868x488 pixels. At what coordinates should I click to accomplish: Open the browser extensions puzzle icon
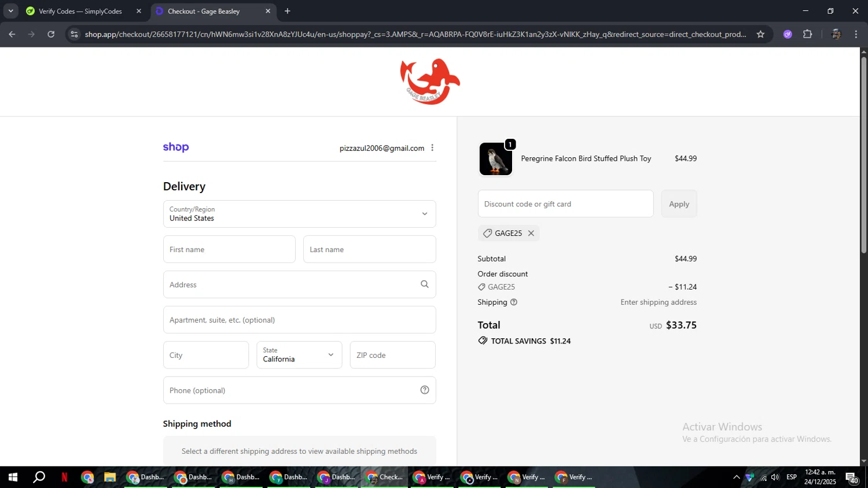[x=808, y=34]
